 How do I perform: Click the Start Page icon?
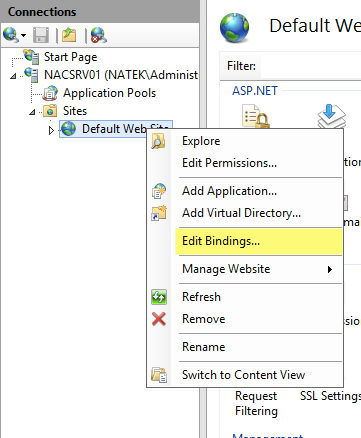(32, 56)
